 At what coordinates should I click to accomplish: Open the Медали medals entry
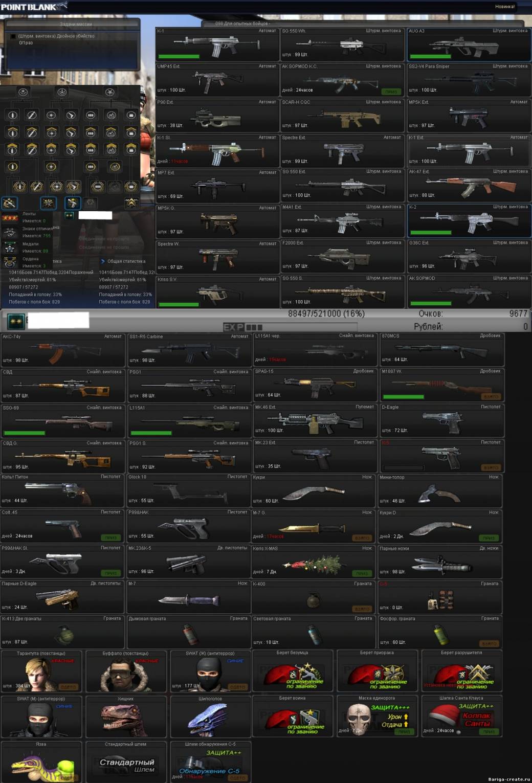(26, 248)
